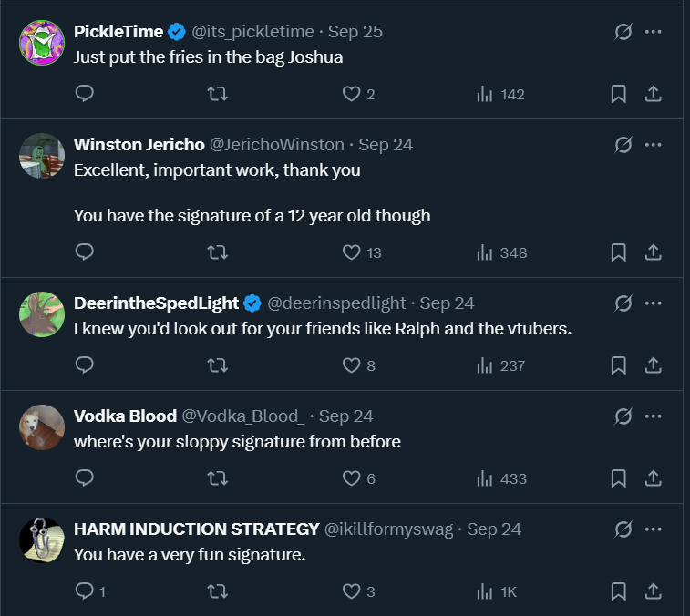
Task: Open HARM INDUCTION STRATEGY's Clippy avatar
Action: [x=41, y=540]
